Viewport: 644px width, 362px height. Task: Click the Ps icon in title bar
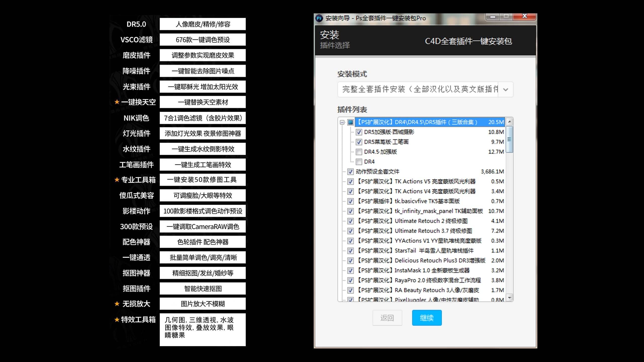[319, 18]
